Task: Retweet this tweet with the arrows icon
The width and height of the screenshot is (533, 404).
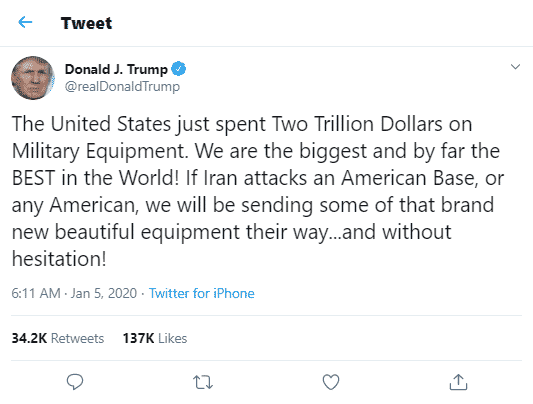Action: coord(203,382)
